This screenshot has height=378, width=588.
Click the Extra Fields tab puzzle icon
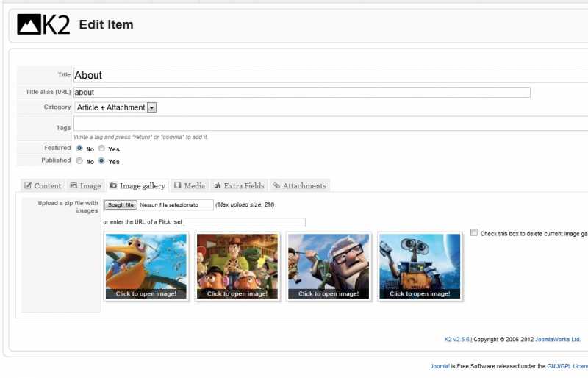click(x=217, y=185)
